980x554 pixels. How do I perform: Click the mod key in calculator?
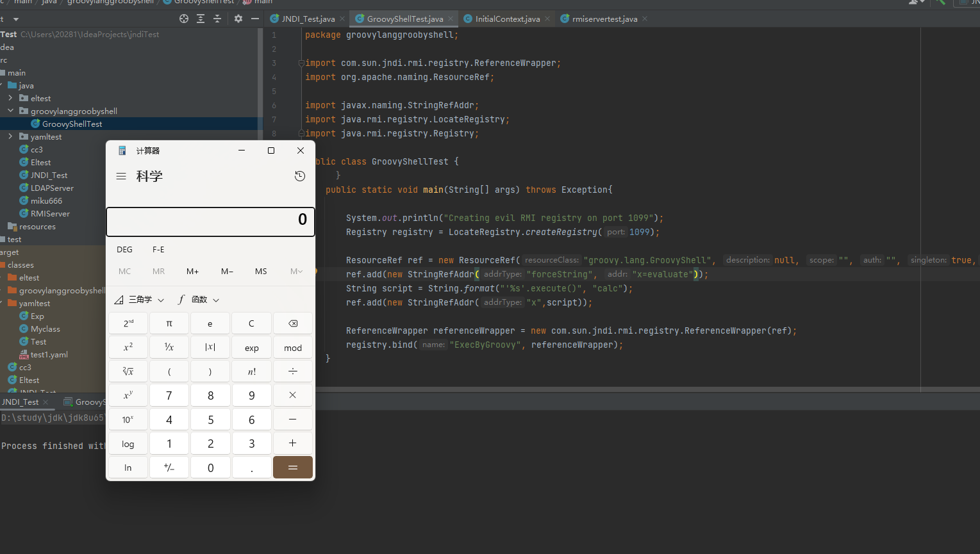click(293, 348)
